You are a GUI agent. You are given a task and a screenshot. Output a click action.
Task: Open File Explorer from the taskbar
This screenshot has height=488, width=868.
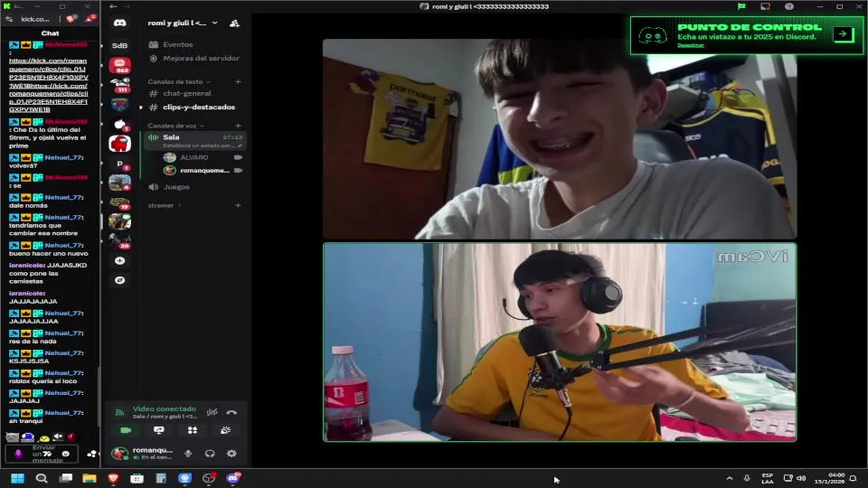[x=89, y=479]
